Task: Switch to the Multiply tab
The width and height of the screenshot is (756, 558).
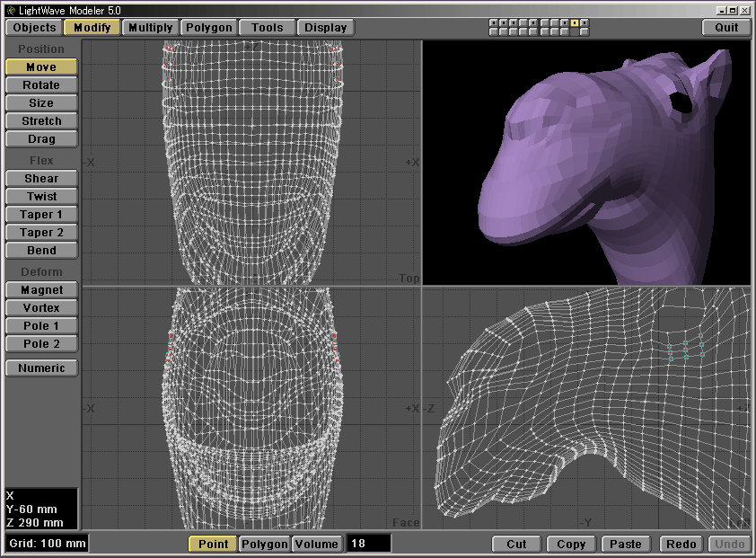Action: [150, 28]
